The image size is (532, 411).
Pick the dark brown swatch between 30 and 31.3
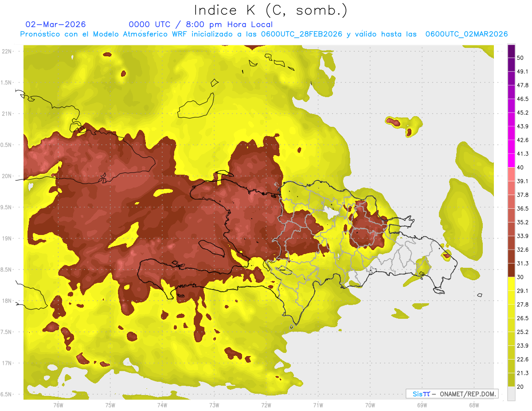click(512, 270)
